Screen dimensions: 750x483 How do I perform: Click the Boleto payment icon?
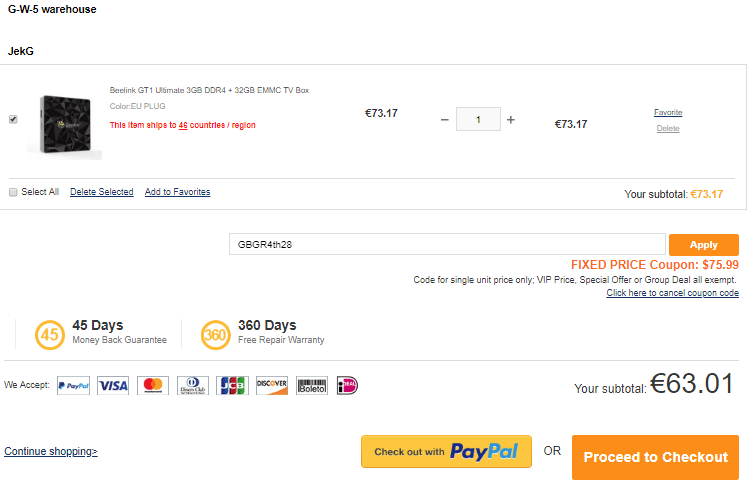pyautogui.click(x=311, y=385)
